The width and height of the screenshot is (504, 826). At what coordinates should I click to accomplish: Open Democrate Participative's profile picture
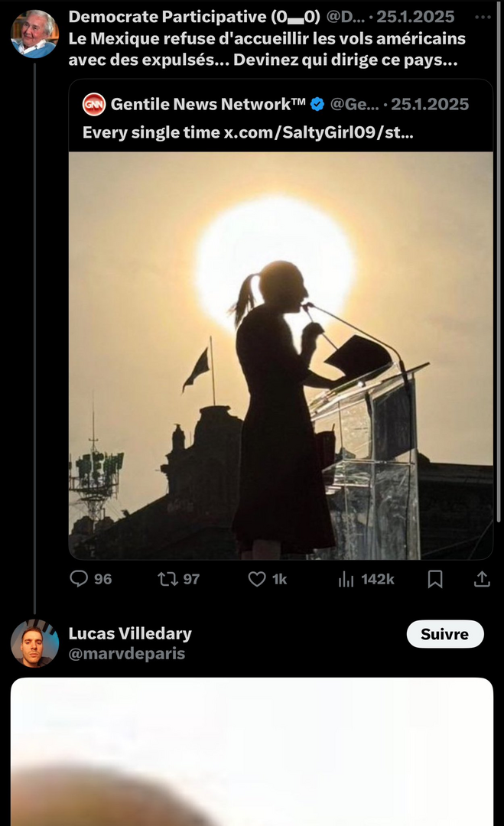(34, 34)
